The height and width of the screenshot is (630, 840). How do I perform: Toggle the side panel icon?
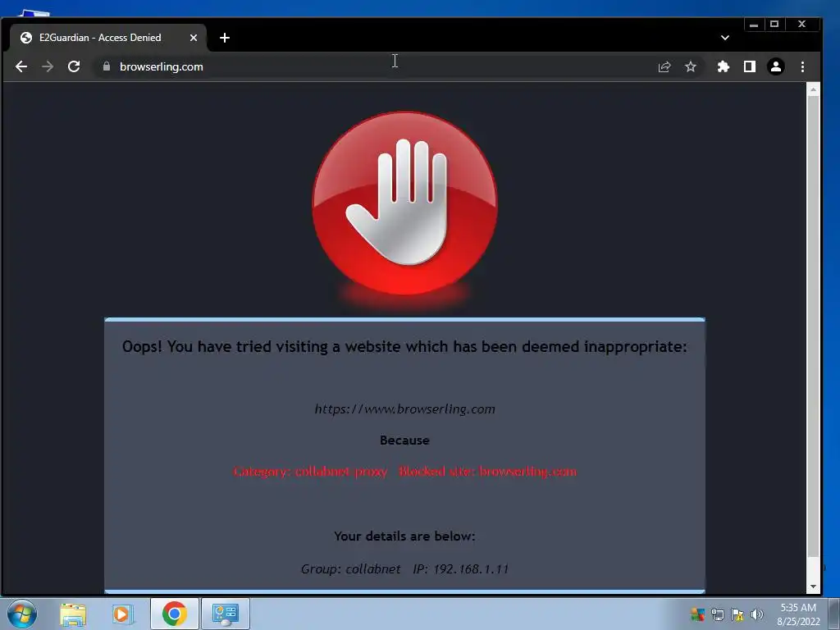pyautogui.click(x=750, y=66)
